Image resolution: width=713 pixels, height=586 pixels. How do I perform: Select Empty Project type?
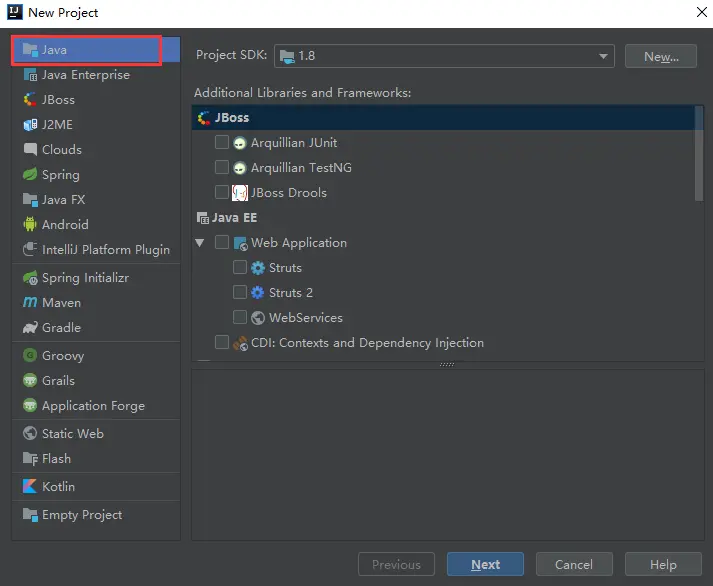pyautogui.click(x=96, y=515)
